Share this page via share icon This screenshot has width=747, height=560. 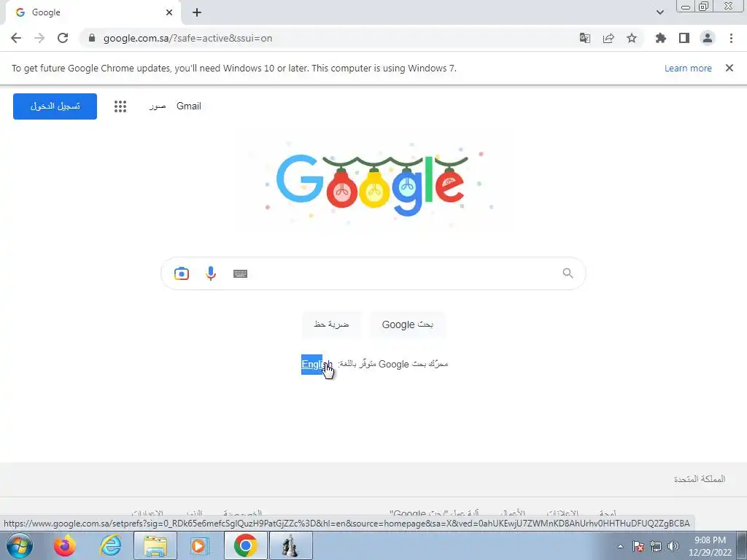[608, 38]
